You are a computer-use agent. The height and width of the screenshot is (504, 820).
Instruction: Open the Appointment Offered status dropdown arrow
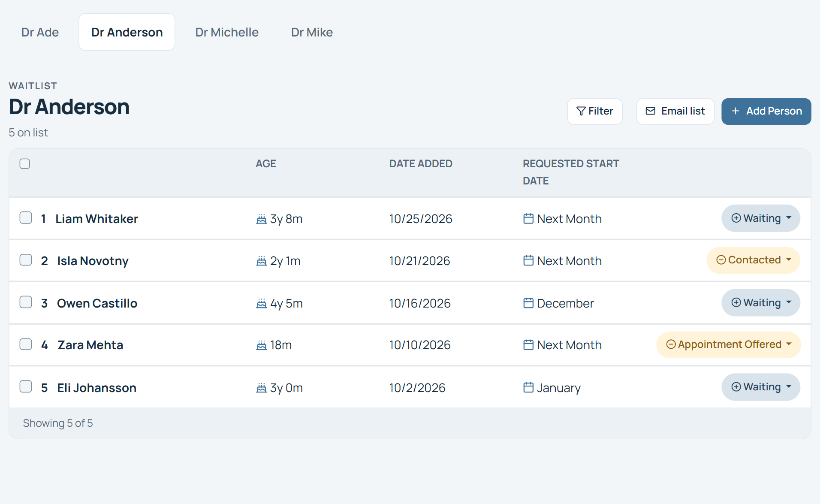[789, 344]
